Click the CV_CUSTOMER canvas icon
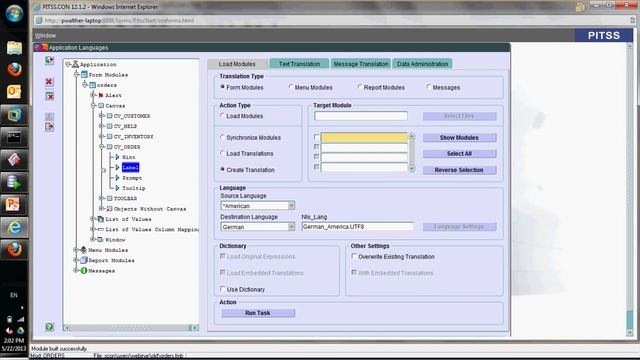This screenshot has width=640, height=360. click(x=109, y=116)
